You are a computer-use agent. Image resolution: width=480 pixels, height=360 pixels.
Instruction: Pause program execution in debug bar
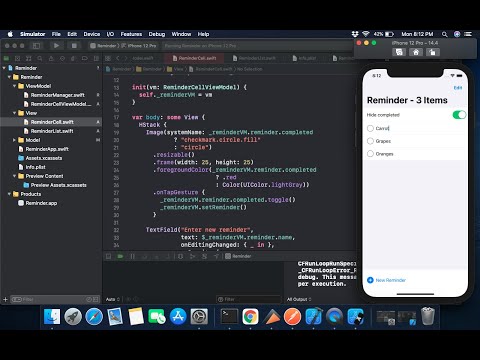pos(132,256)
